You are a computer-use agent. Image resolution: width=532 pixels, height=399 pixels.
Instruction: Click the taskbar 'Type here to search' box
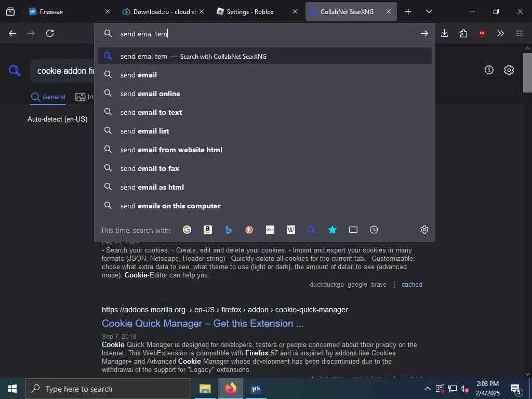pos(108,389)
